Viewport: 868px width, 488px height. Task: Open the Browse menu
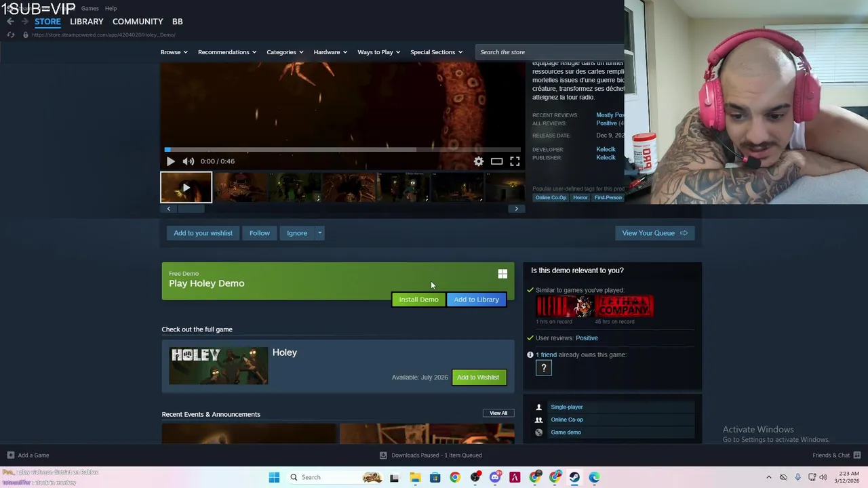174,52
